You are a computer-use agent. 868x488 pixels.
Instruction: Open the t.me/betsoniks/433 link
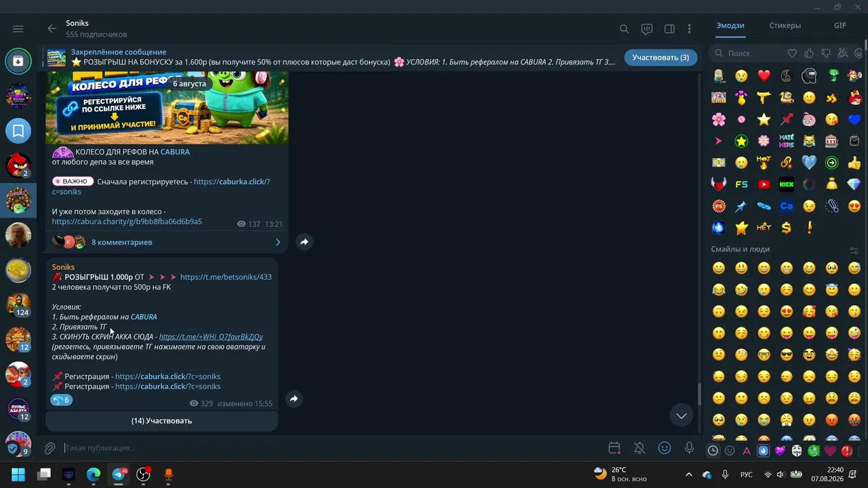[x=226, y=277]
